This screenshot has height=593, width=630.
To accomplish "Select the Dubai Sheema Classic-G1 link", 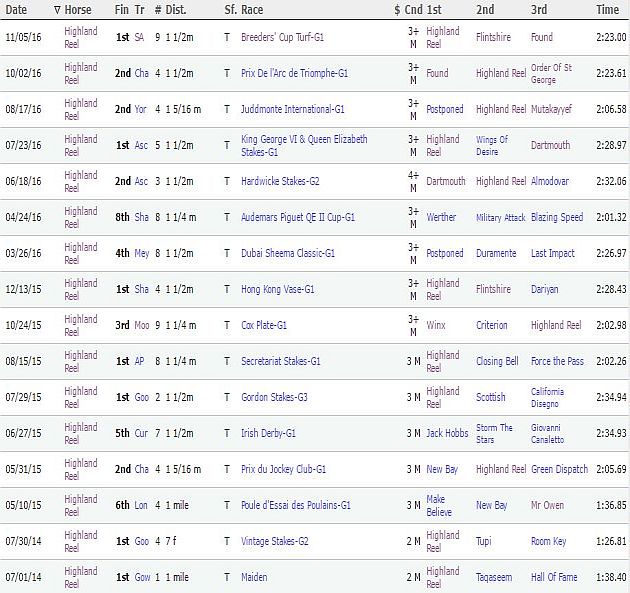I will (288, 253).
